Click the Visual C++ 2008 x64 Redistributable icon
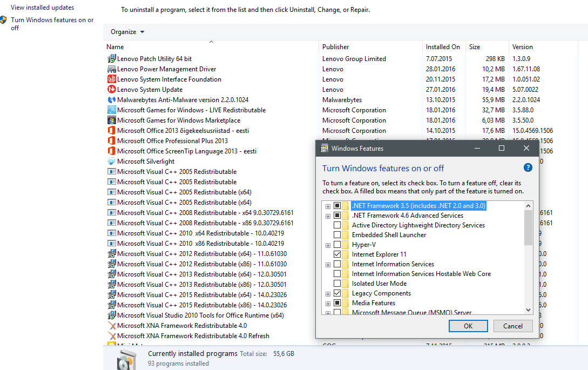 [x=111, y=212]
